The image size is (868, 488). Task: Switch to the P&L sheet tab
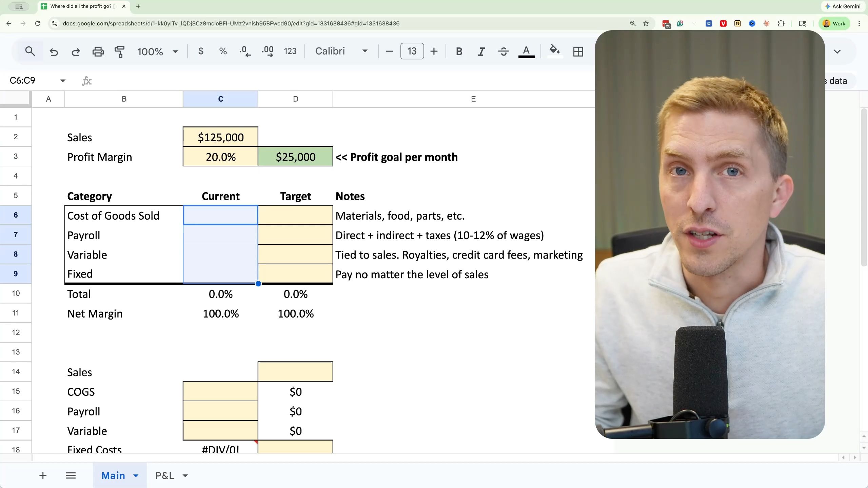point(165,475)
